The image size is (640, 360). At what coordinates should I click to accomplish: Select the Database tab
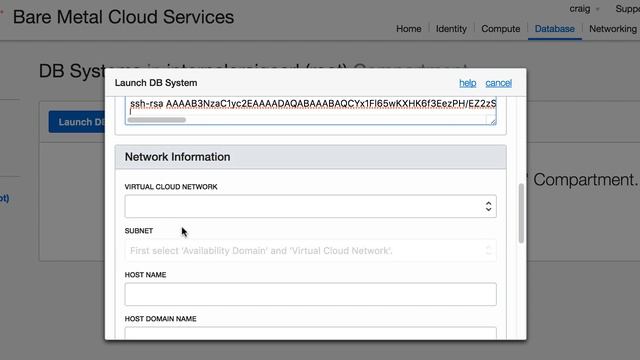[x=554, y=29]
